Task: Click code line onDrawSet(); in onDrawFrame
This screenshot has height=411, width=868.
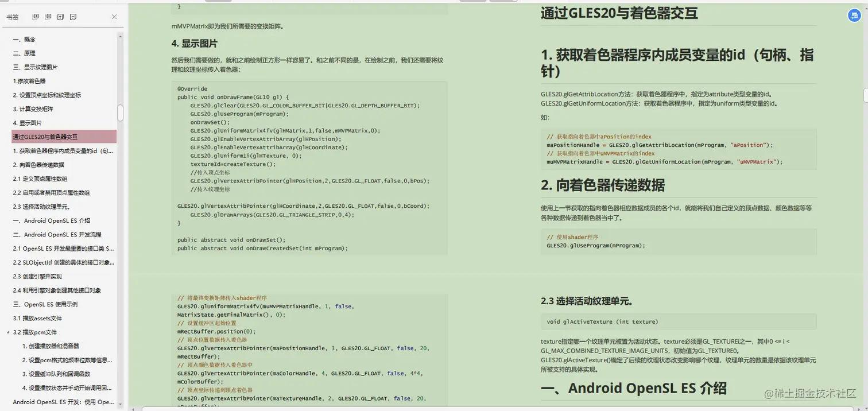Action: pyautogui.click(x=210, y=122)
